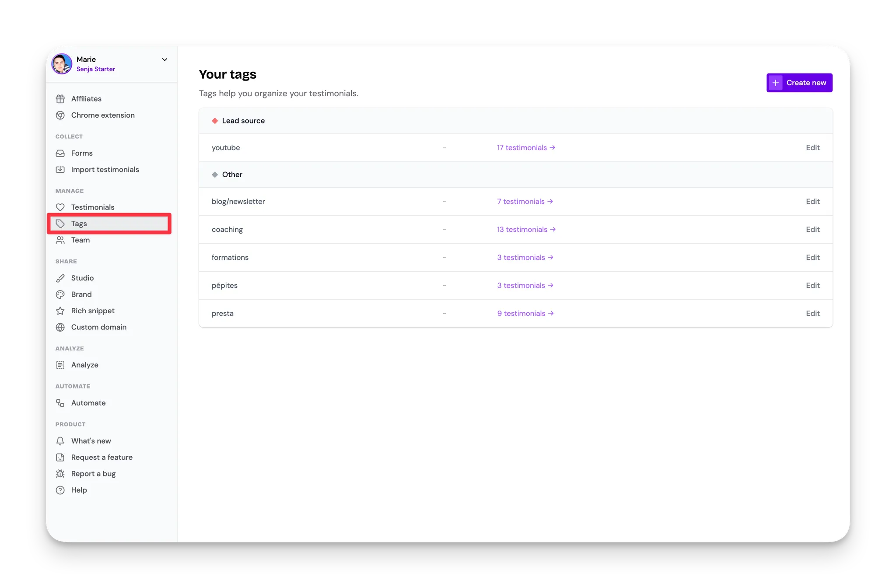Open Forms via inbox icon

tap(60, 153)
